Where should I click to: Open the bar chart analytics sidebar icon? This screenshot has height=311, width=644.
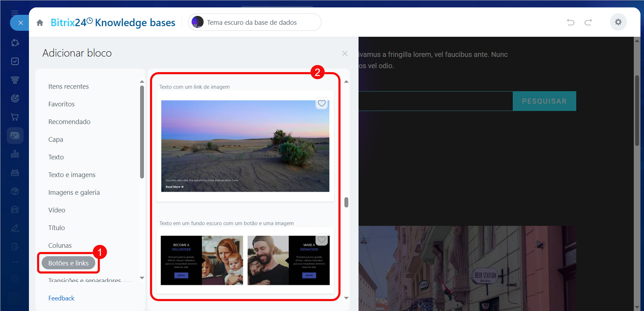[x=15, y=154]
